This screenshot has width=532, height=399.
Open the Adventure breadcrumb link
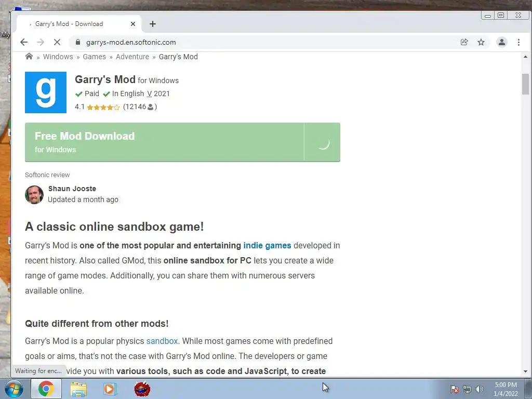(132, 57)
